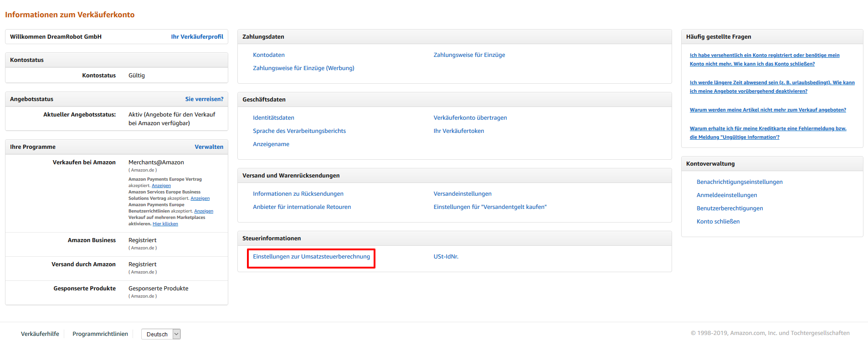Open Benachrichtigungseinstellungen
This screenshot has height=360, width=868.
point(740,182)
